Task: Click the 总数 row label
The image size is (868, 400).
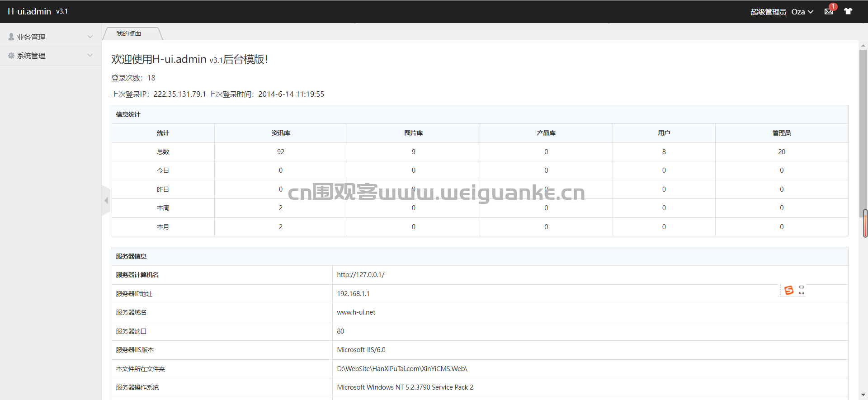Action: coord(163,152)
